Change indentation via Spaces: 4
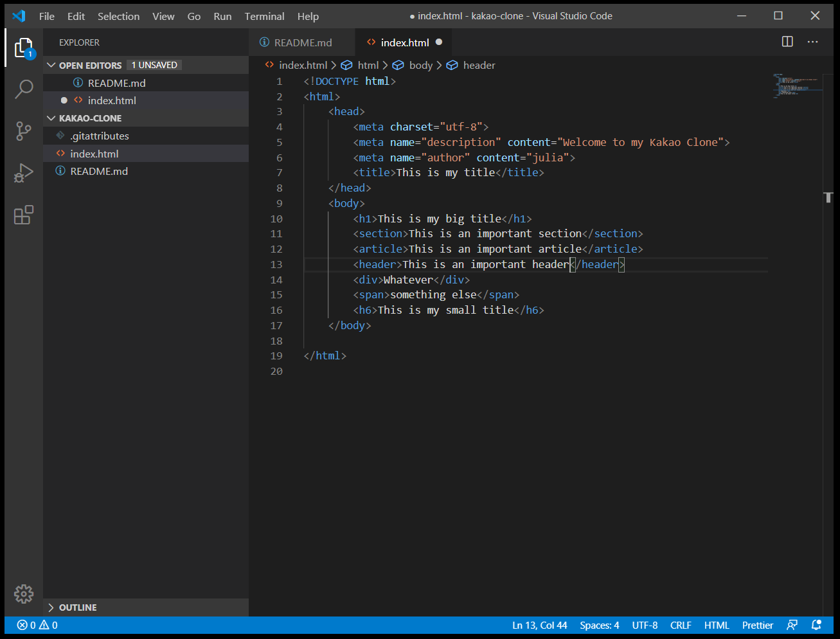Screen dimensions: 840x639 point(600,625)
